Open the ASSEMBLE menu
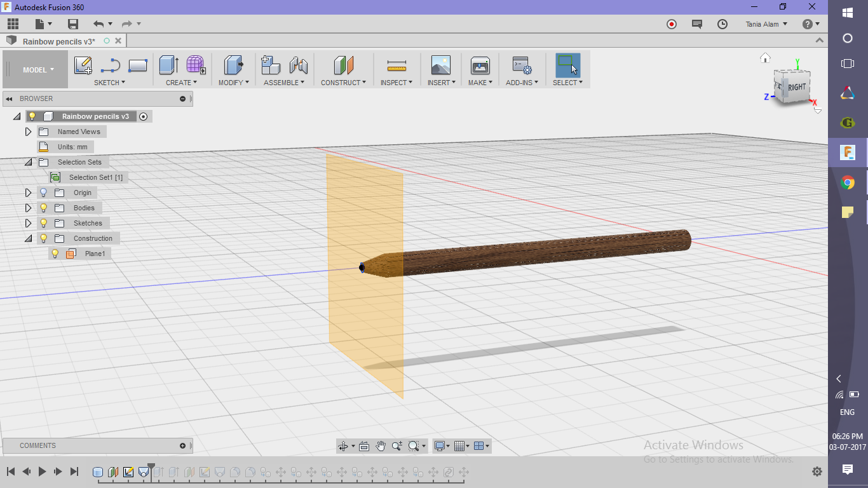The image size is (868, 488). tap(284, 83)
